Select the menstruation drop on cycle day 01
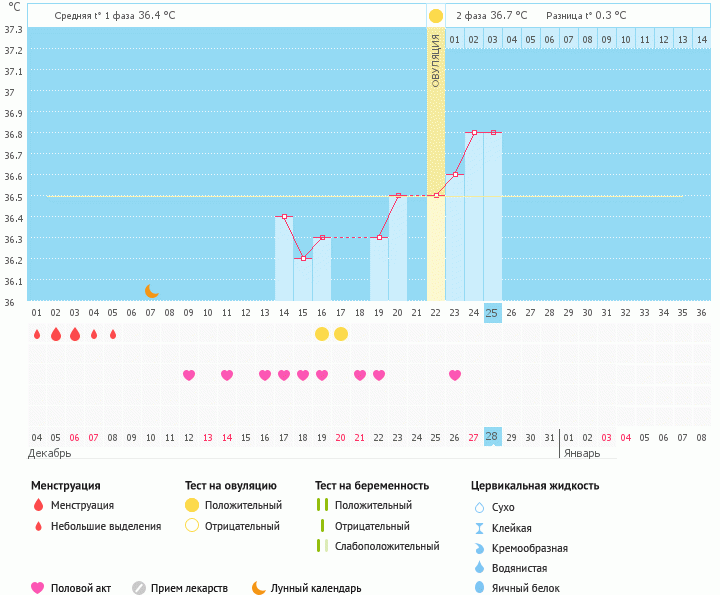Viewport: 720px width, 595px height. (37, 334)
